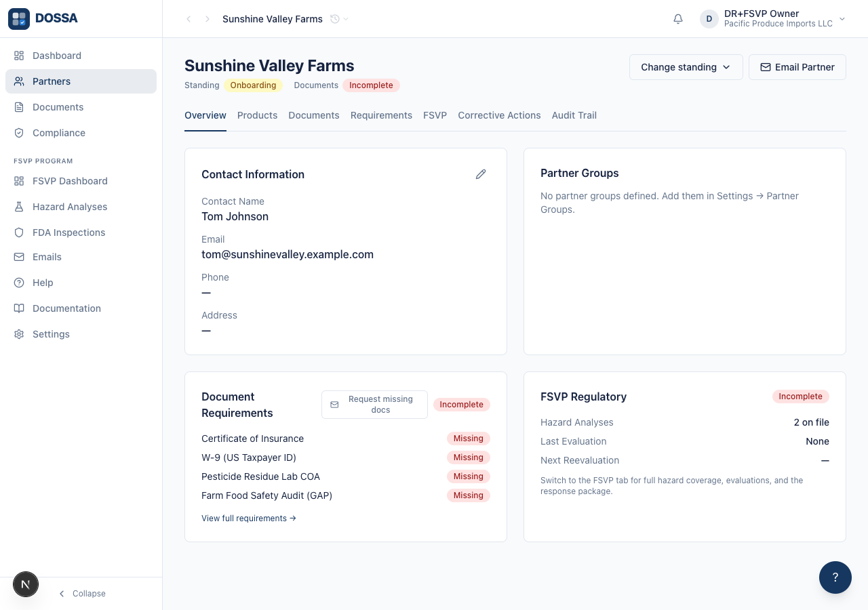Follow the View full requirements link
This screenshot has height=610, width=868.
249,518
